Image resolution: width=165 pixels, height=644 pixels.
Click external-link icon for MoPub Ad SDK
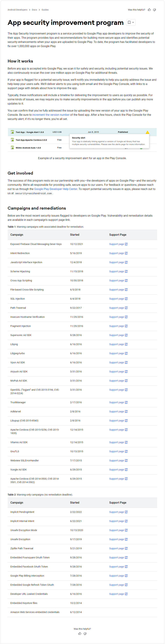[126, 380]
